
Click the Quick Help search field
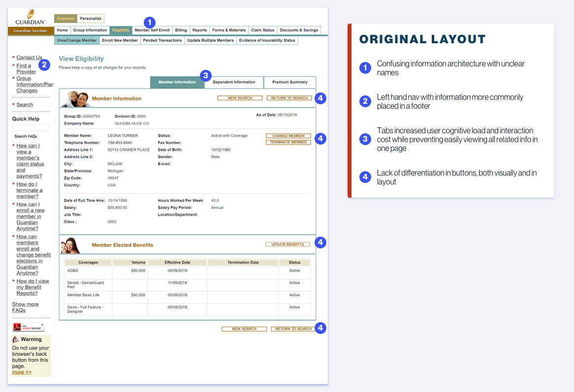[x=31, y=127]
